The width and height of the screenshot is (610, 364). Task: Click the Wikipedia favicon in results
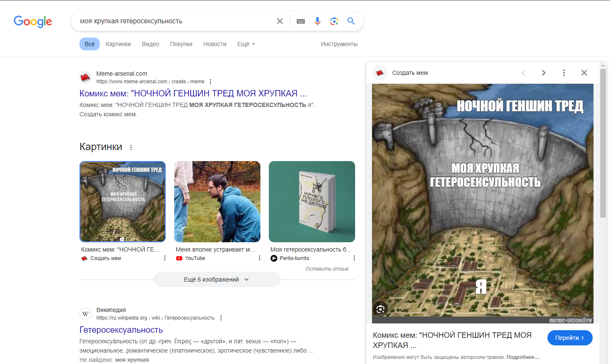pyautogui.click(x=85, y=314)
